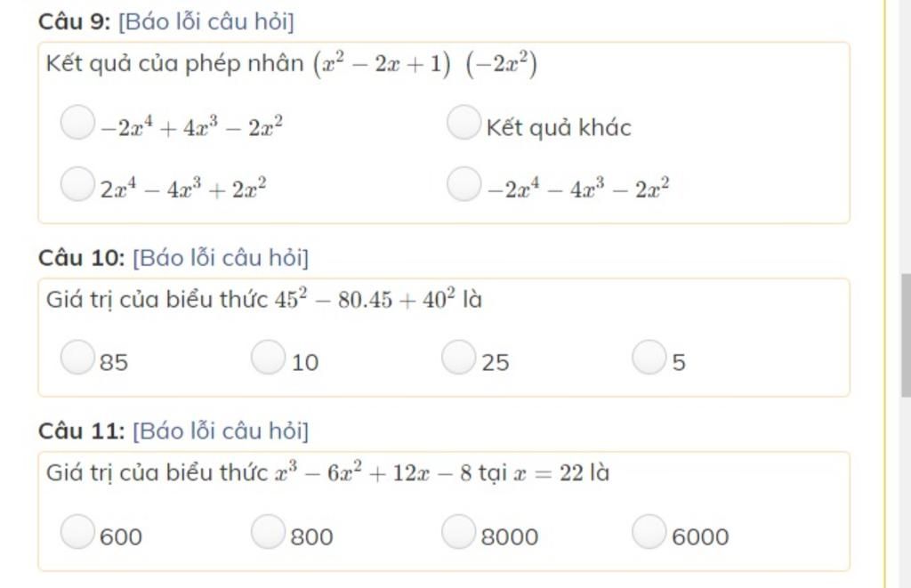Click 'Báo lỗi câu hỏi' for Câu 10
Screen dimensions: 911x588
(220, 258)
